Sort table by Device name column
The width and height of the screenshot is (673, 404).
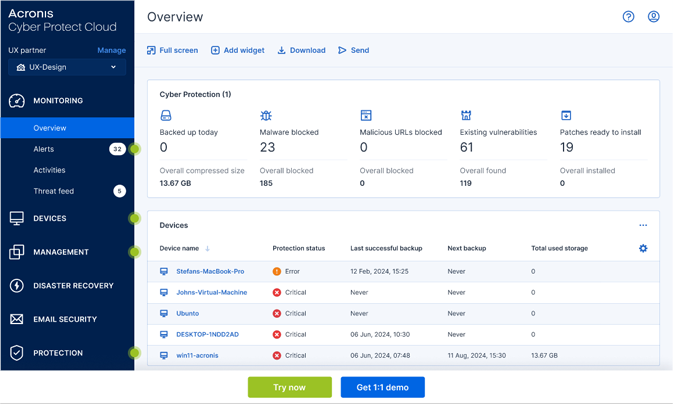coord(184,248)
